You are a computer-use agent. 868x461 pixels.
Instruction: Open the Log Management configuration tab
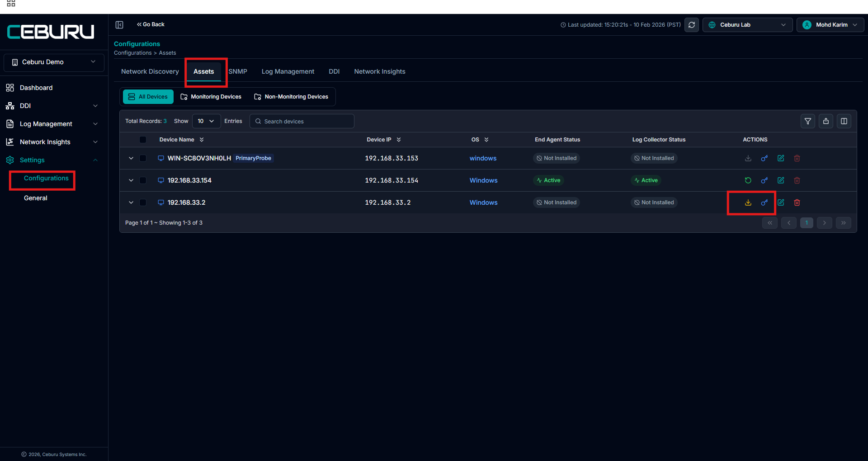288,71
